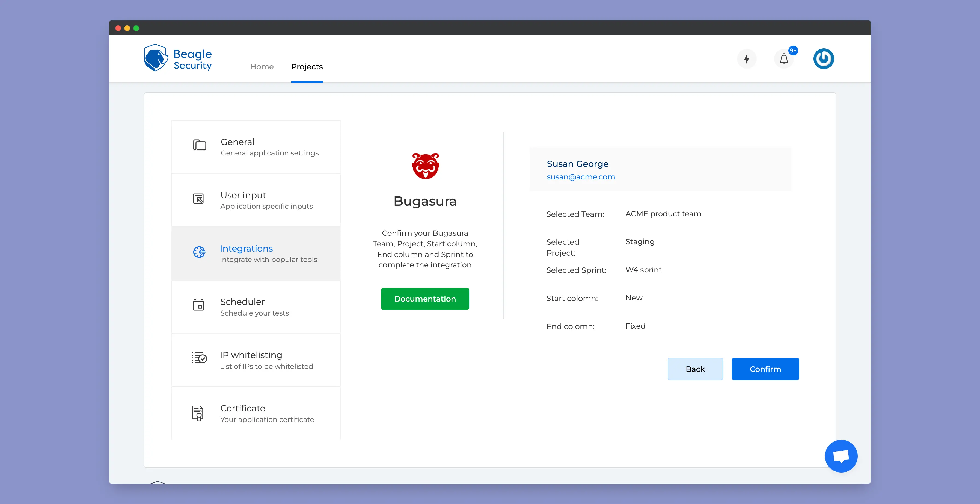Open Scheduler section
The image size is (980, 504).
(256, 307)
